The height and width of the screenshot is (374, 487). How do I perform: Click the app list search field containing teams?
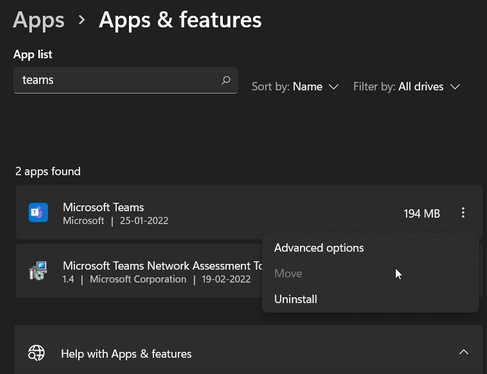(126, 80)
